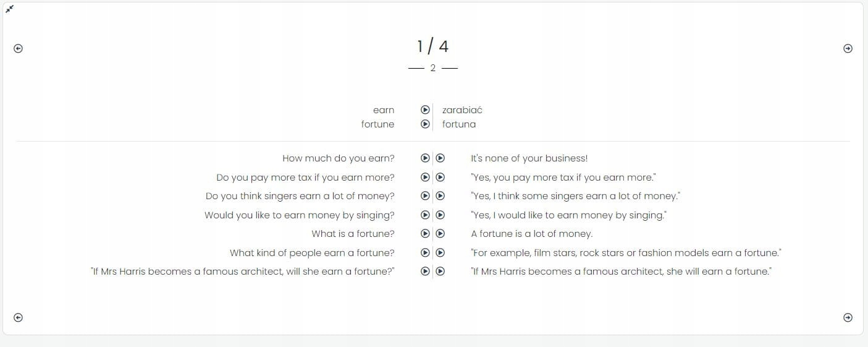Screen dimensions: 868x347
Task: Click the bottom-left previous arrow
Action: pyautogui.click(x=18, y=317)
